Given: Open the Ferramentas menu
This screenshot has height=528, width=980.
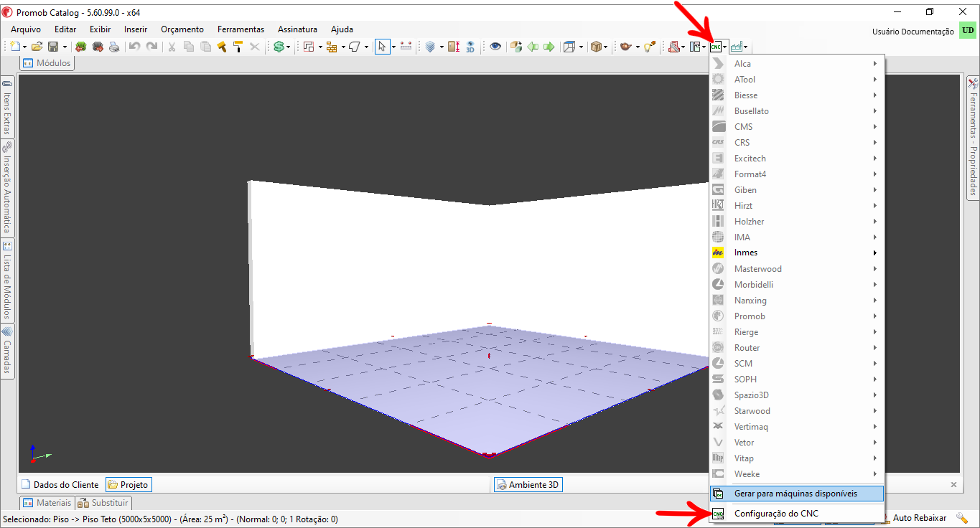Looking at the screenshot, I should pos(241,29).
